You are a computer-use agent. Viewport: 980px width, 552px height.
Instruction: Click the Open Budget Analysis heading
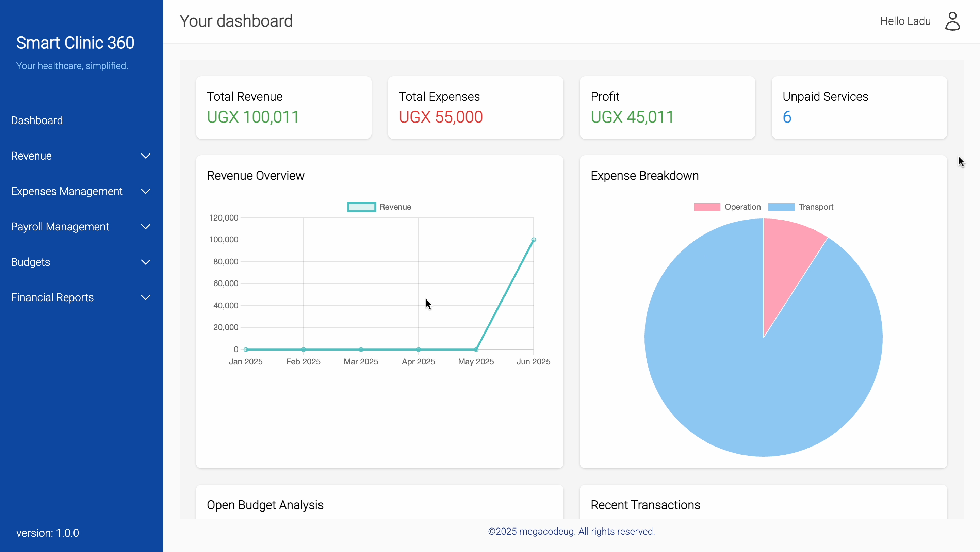tap(265, 505)
